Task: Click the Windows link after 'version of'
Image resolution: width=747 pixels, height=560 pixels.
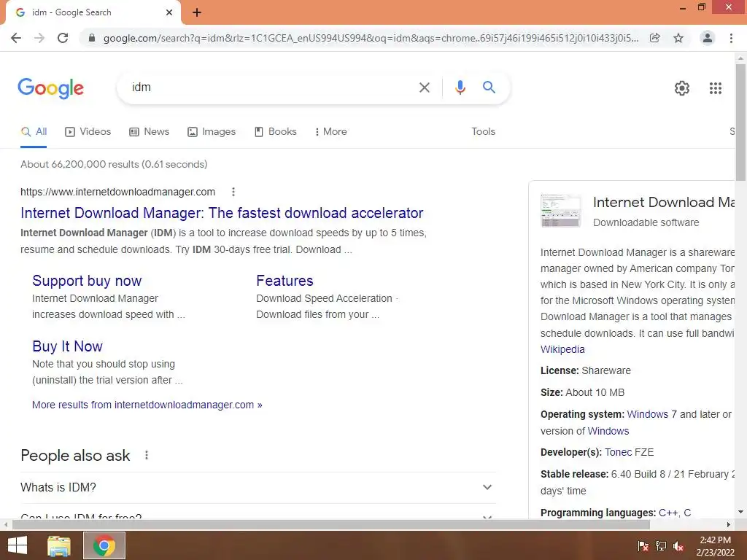Action: [x=608, y=431]
